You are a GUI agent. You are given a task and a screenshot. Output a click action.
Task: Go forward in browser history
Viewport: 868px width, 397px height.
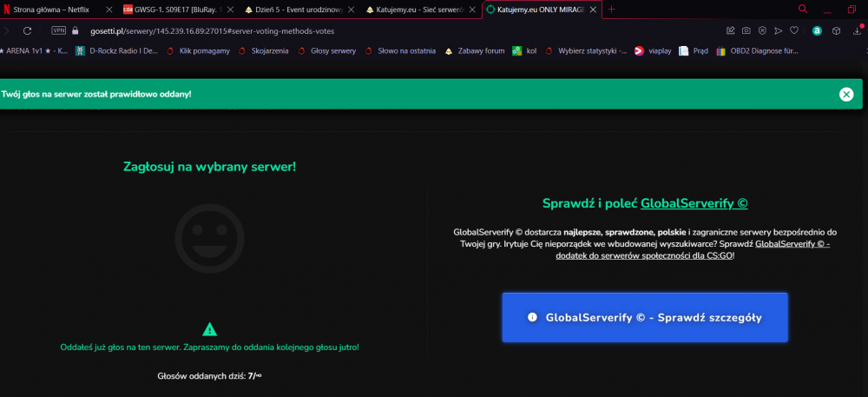(x=7, y=31)
